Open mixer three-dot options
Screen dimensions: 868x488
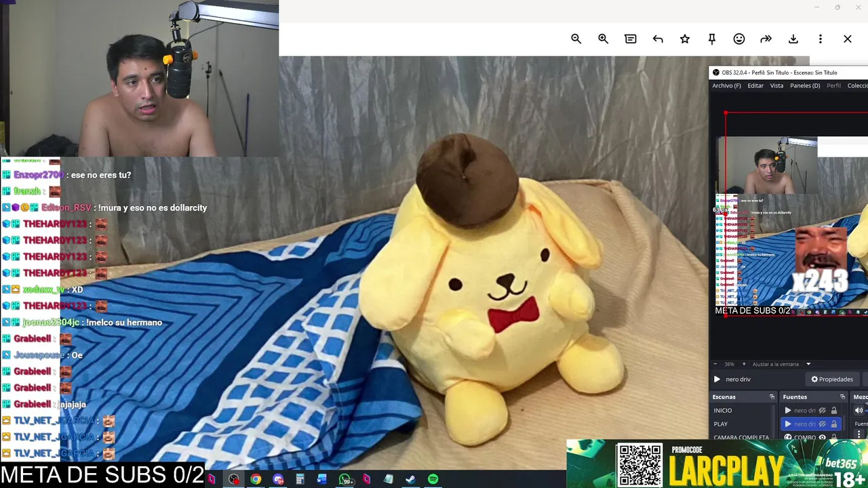pyautogui.click(x=859, y=434)
